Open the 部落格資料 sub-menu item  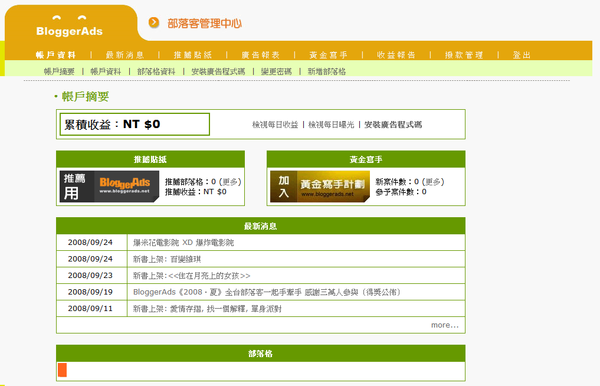click(156, 72)
